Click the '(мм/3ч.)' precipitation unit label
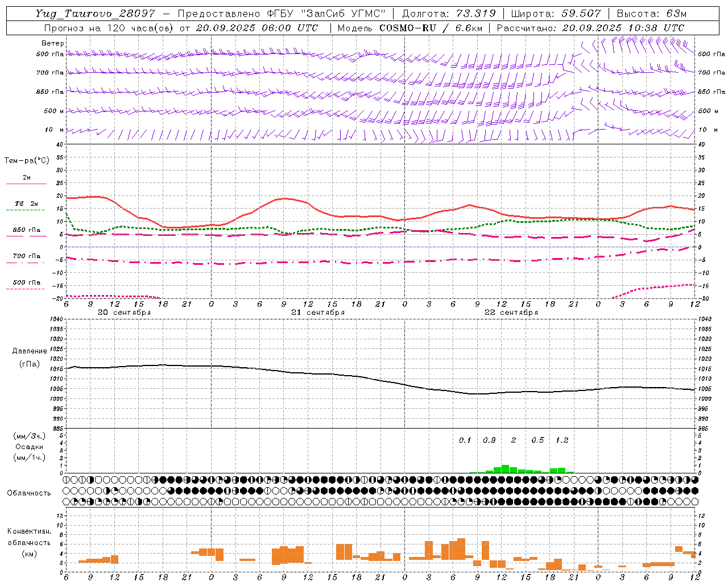 [30, 436]
